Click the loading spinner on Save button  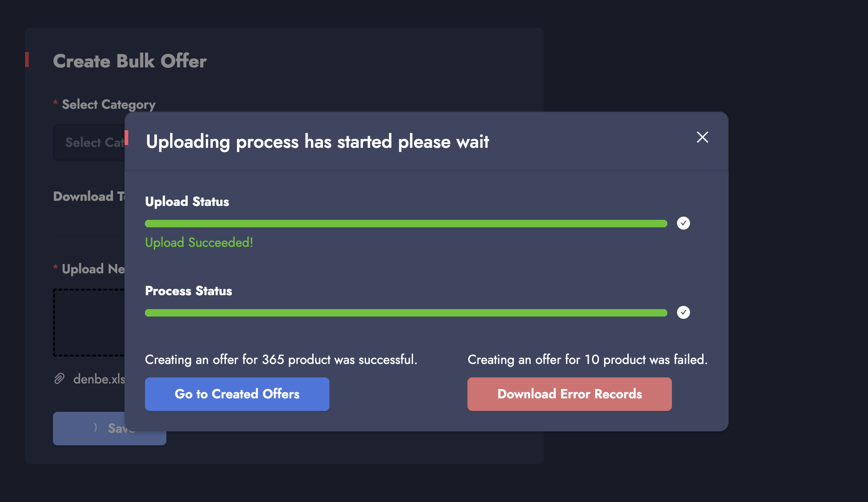(x=95, y=428)
